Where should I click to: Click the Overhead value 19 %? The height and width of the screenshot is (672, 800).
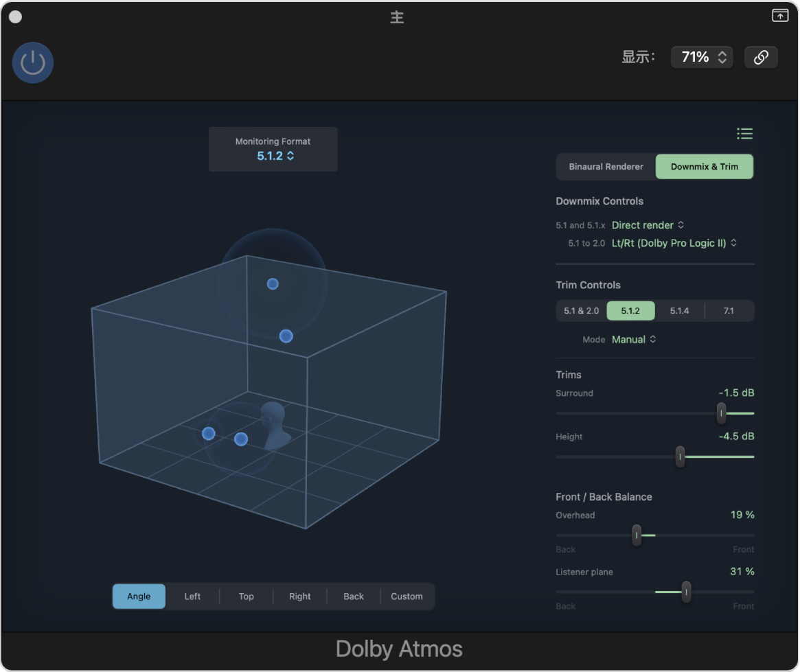coord(742,515)
